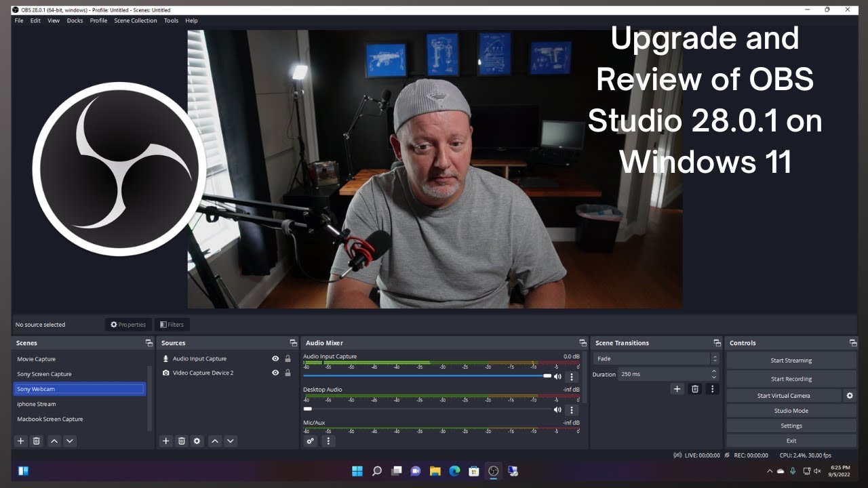Open File Explorer from the taskbar
The width and height of the screenshot is (868, 488).
point(435,471)
